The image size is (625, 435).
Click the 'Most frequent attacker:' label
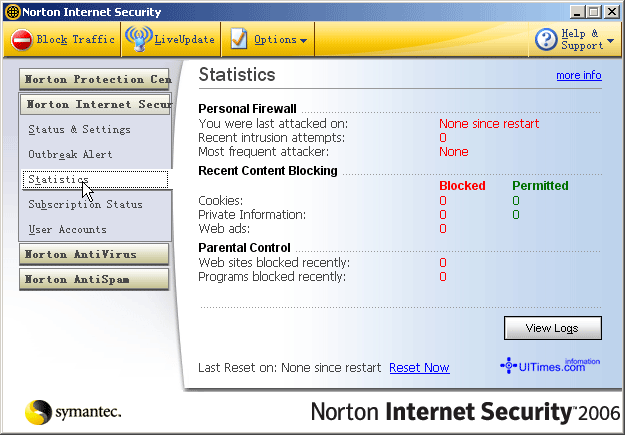(x=263, y=152)
